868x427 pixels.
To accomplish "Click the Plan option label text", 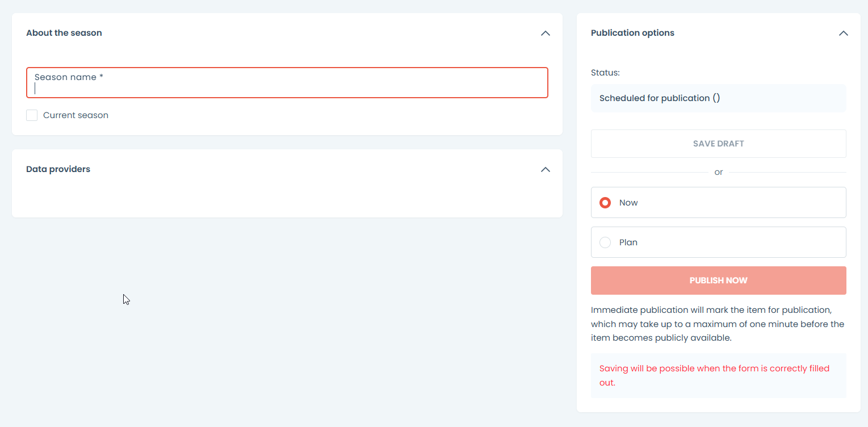I will click(628, 242).
